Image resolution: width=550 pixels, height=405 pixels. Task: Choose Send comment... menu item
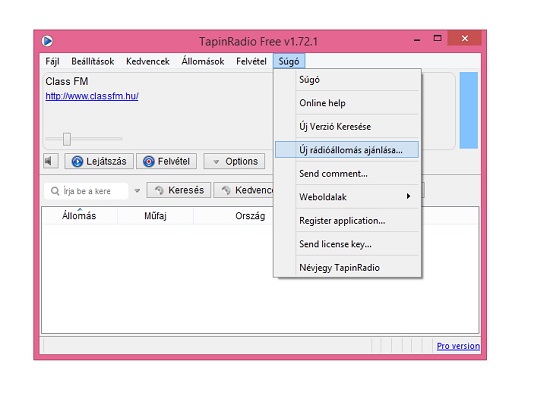pyautogui.click(x=347, y=174)
